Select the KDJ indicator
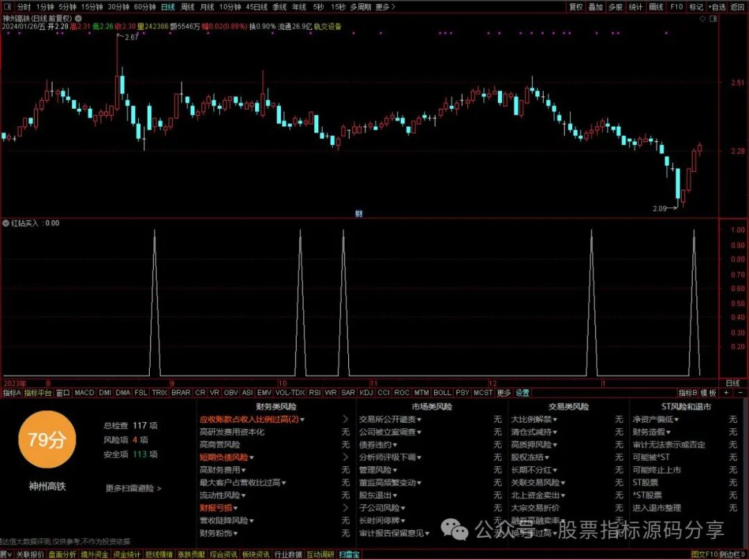This screenshot has height=560, width=749. pyautogui.click(x=366, y=392)
